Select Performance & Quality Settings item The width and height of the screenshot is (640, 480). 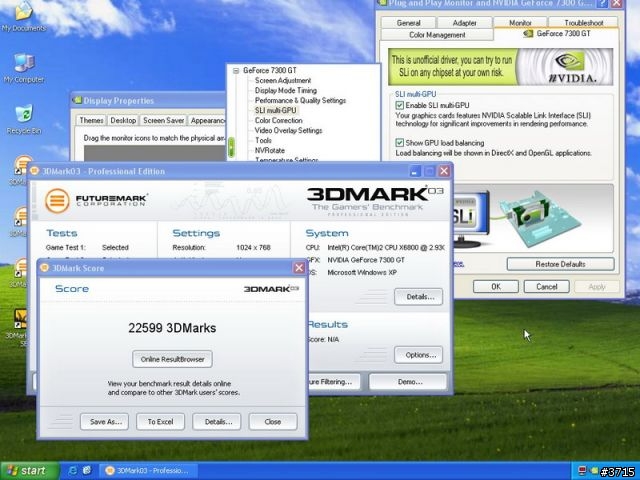click(x=300, y=100)
